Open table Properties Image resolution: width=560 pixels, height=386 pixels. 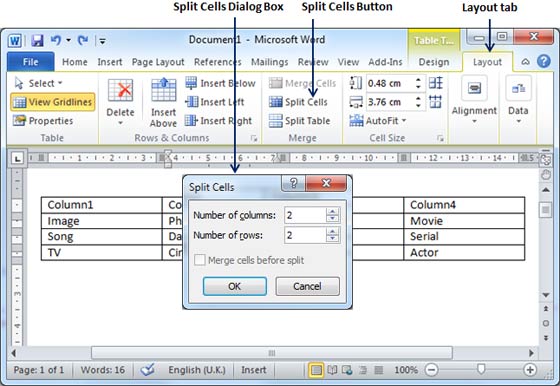coord(43,121)
